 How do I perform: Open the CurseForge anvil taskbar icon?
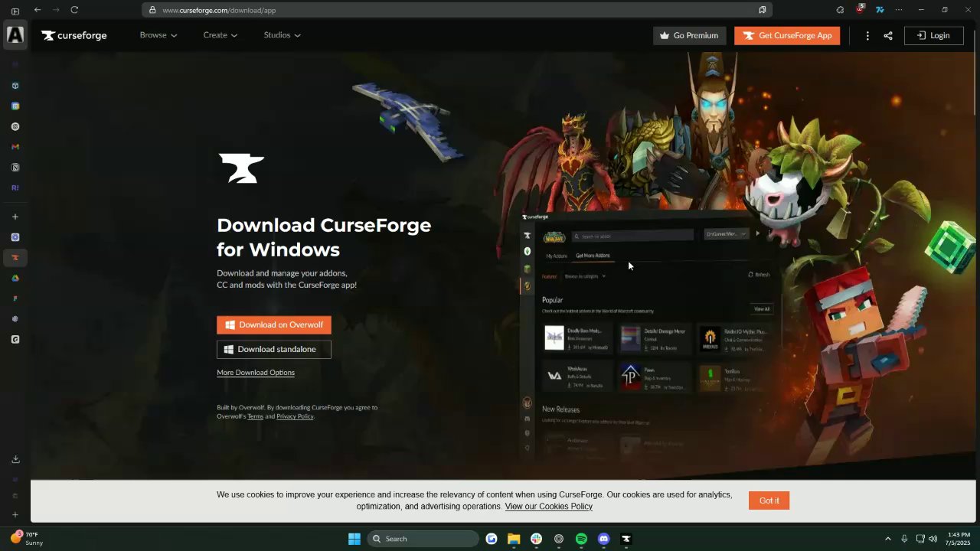click(626, 539)
